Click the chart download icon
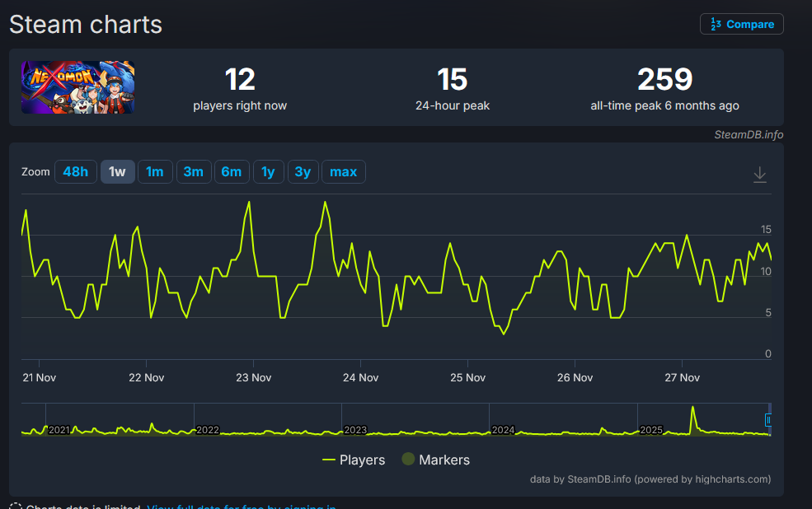This screenshot has width=812, height=509. 760,175
